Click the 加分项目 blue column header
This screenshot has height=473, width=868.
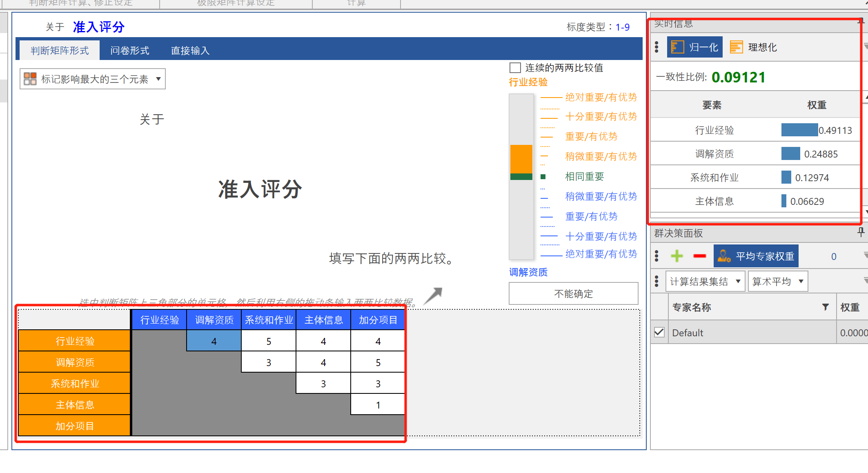coord(378,320)
